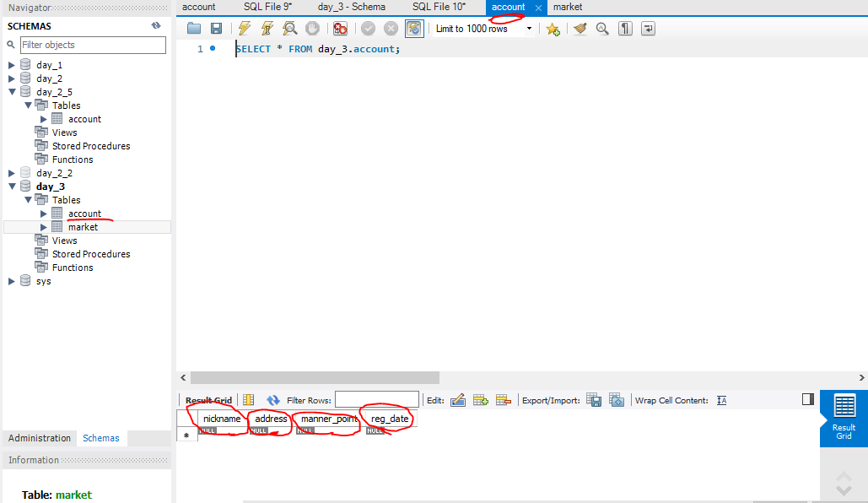Viewport: 868px width, 503px height.
Task: Click reg_date column header
Action: tap(390, 419)
